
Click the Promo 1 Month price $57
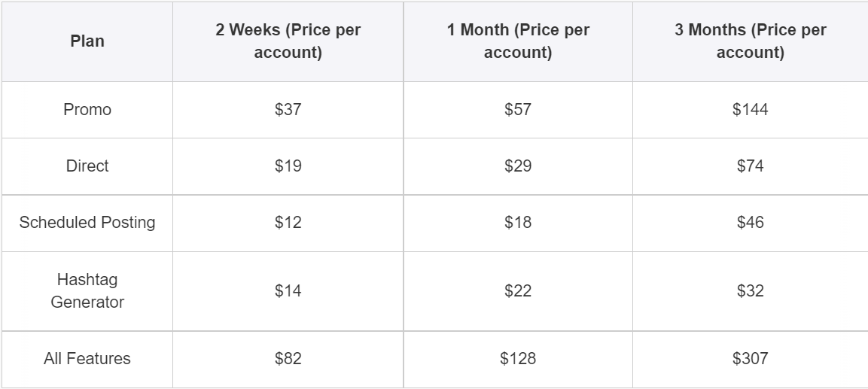point(518,110)
